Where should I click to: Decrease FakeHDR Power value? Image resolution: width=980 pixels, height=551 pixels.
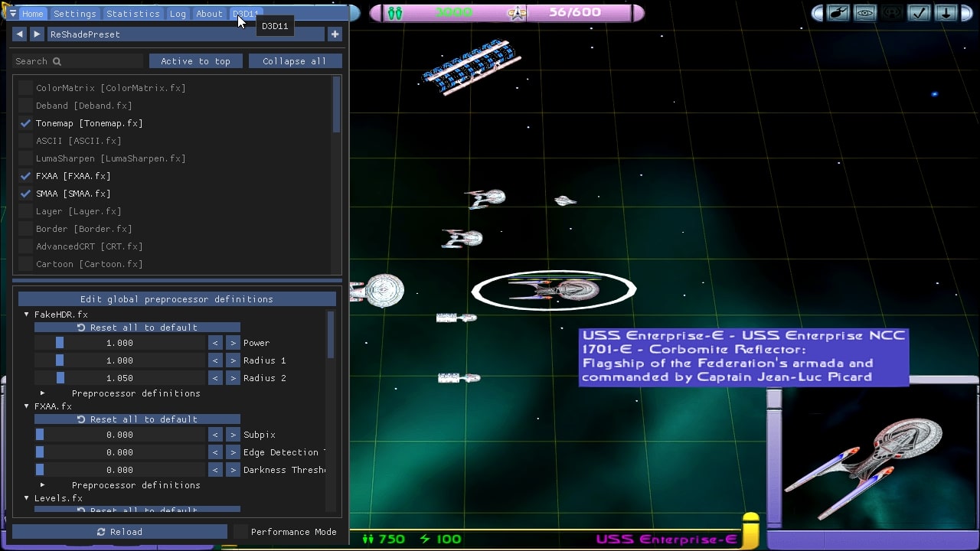point(215,343)
